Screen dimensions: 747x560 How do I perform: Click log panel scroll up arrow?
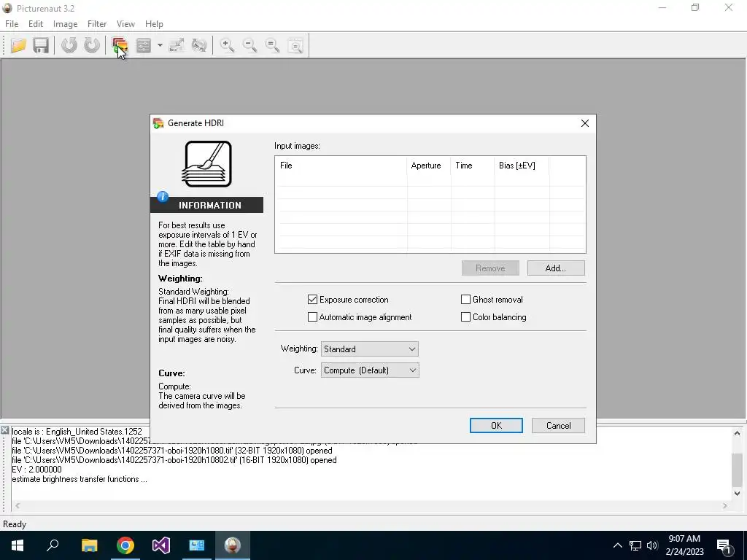737,433
